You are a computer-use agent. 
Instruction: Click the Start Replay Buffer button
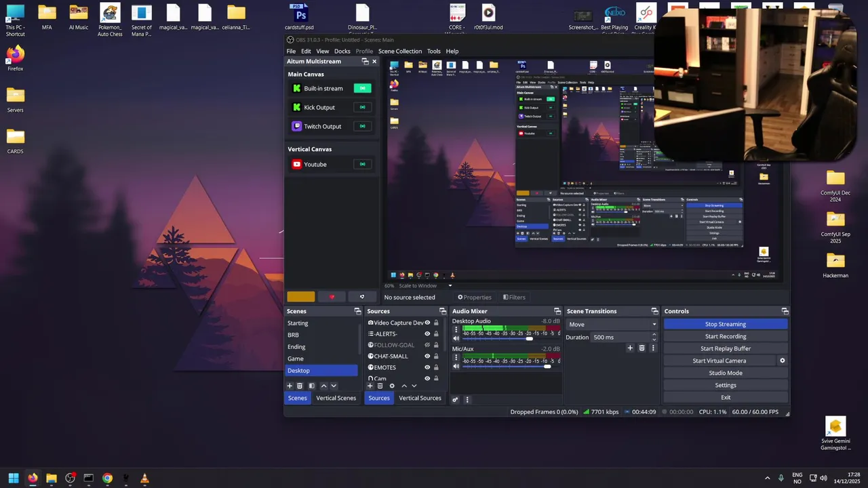[725, 348]
